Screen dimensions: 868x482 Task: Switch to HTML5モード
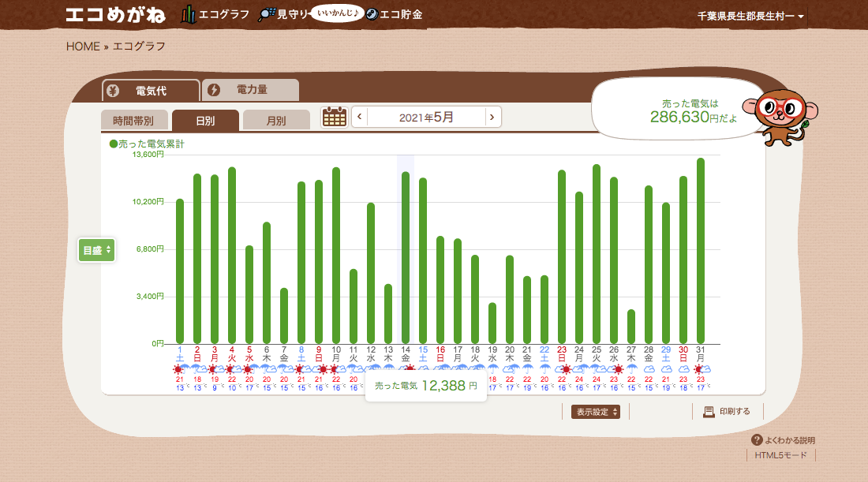point(780,455)
